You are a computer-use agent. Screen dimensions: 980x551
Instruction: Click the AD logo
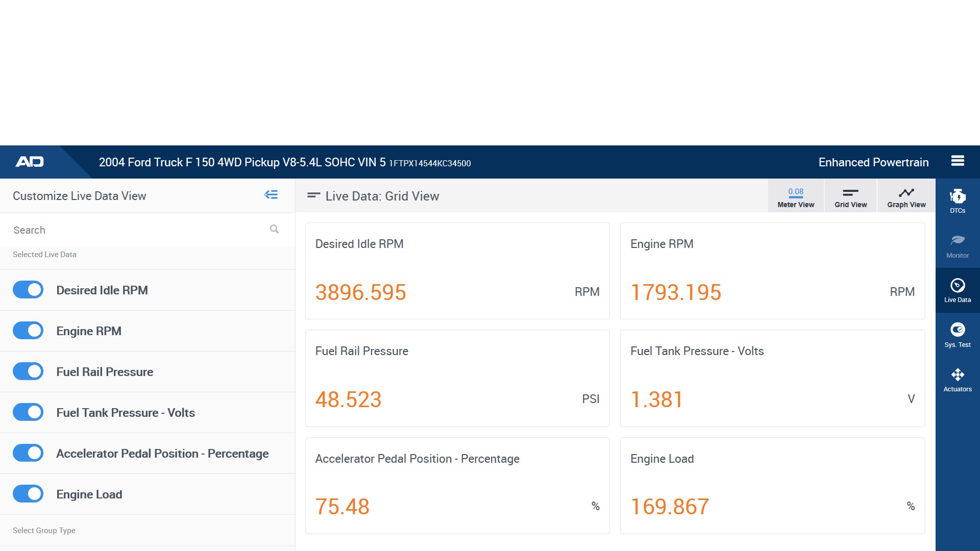tap(30, 162)
